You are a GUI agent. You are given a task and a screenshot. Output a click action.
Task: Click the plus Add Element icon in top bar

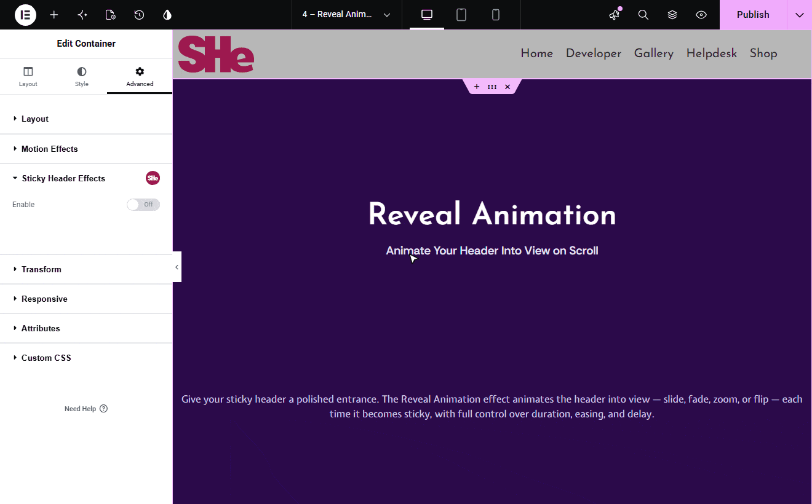pos(54,15)
